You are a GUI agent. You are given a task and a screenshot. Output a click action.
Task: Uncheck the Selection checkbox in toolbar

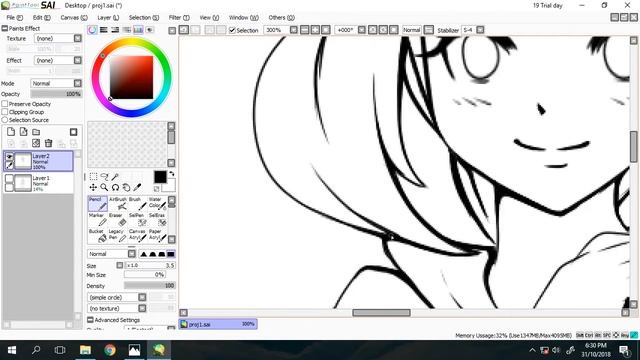coord(232,30)
